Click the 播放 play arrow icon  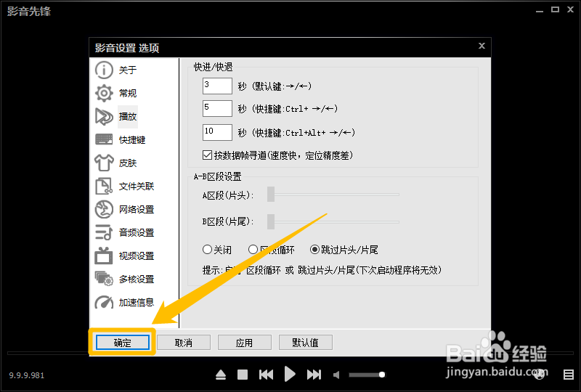pyautogui.click(x=104, y=117)
